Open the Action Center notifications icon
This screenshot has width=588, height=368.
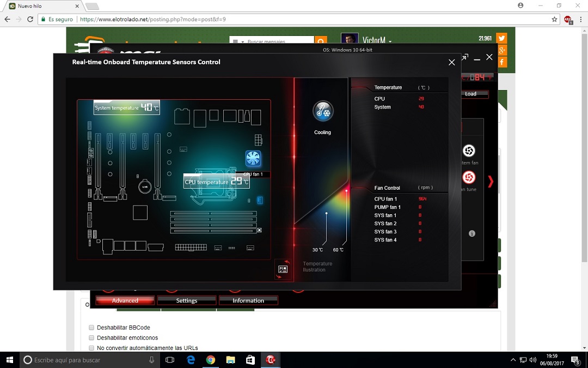pos(575,360)
